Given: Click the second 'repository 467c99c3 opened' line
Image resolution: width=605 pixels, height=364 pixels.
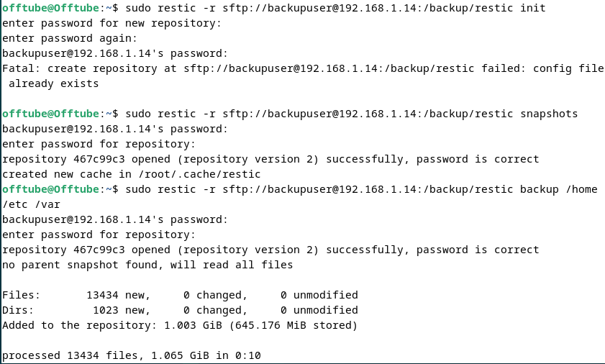Looking at the screenshot, I should (x=270, y=250).
